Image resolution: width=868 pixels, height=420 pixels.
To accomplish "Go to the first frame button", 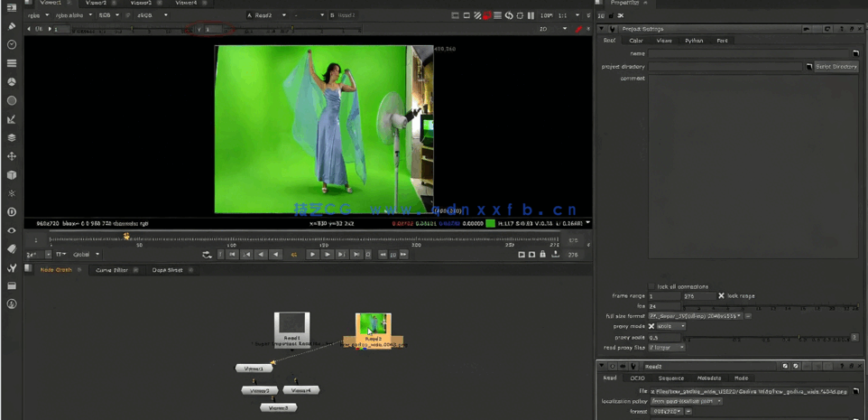I will 233,255.
